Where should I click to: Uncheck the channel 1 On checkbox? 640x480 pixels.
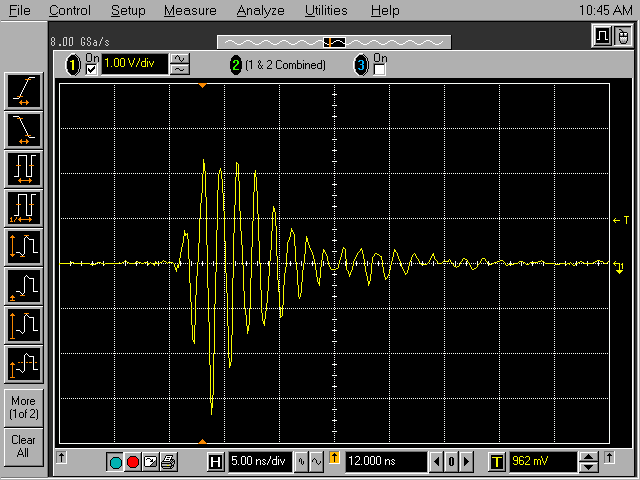point(92,70)
